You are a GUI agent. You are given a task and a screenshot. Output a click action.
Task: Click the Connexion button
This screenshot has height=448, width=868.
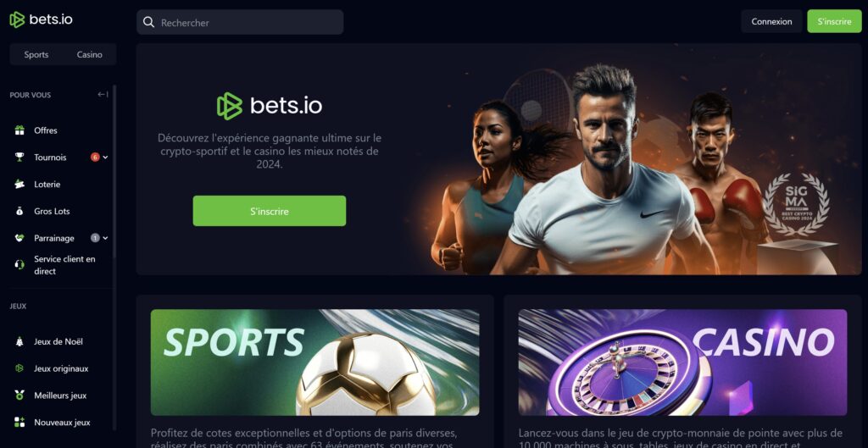[x=771, y=21]
